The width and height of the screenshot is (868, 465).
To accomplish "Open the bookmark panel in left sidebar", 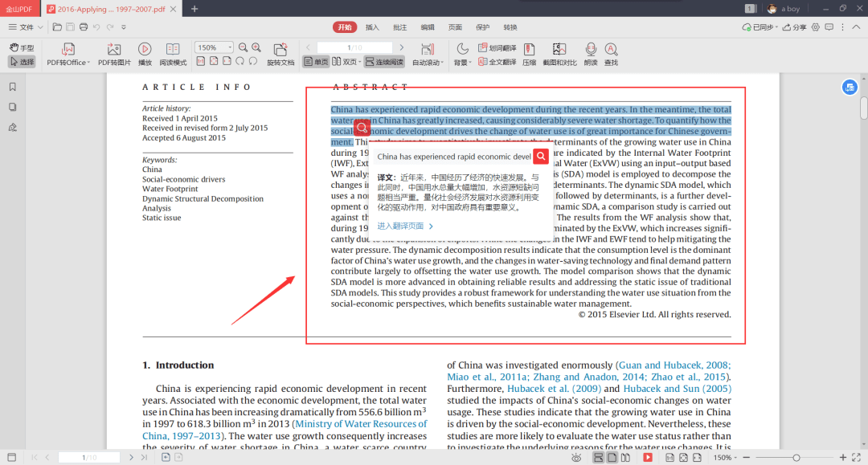I will [x=13, y=87].
